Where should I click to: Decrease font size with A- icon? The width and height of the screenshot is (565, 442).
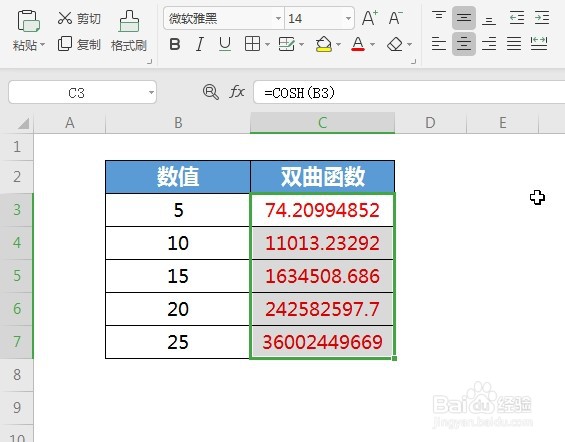395,18
